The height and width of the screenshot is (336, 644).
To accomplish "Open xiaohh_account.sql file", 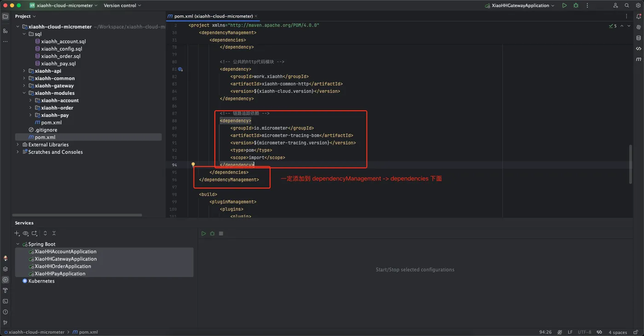I will 63,41.
